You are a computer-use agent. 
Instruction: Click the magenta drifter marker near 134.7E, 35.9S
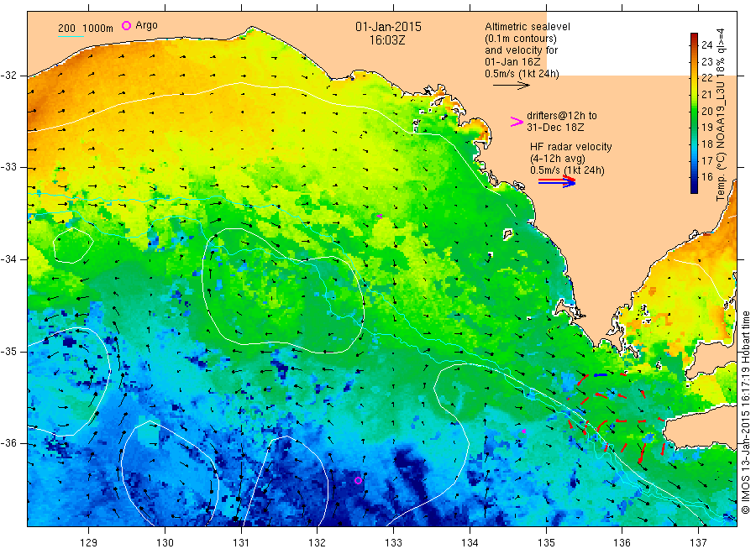(523, 431)
